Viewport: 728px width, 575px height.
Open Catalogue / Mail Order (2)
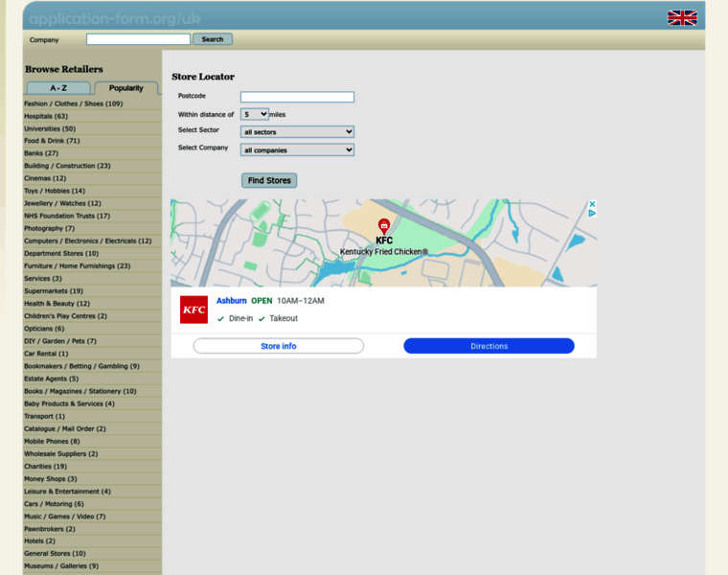tap(65, 429)
